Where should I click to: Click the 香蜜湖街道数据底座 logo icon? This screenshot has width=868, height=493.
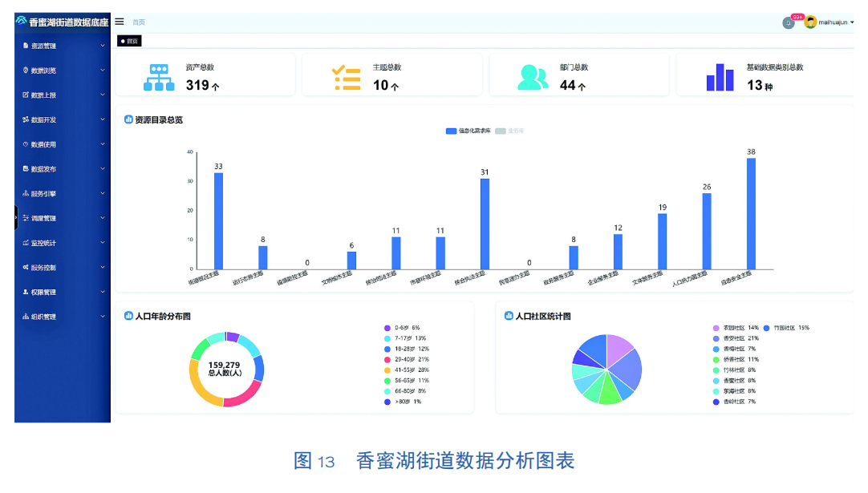22,21
